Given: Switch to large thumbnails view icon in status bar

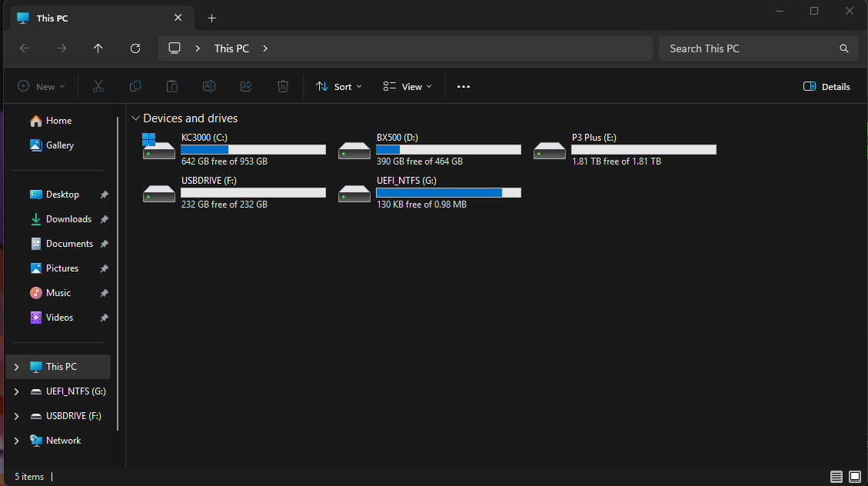Looking at the screenshot, I should click(855, 477).
